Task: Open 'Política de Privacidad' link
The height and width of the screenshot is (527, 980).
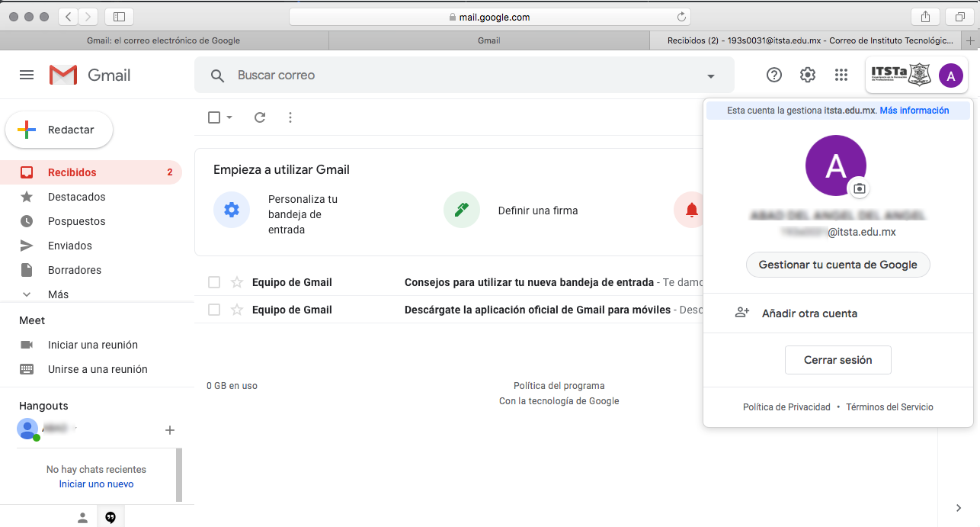Action: pos(786,407)
